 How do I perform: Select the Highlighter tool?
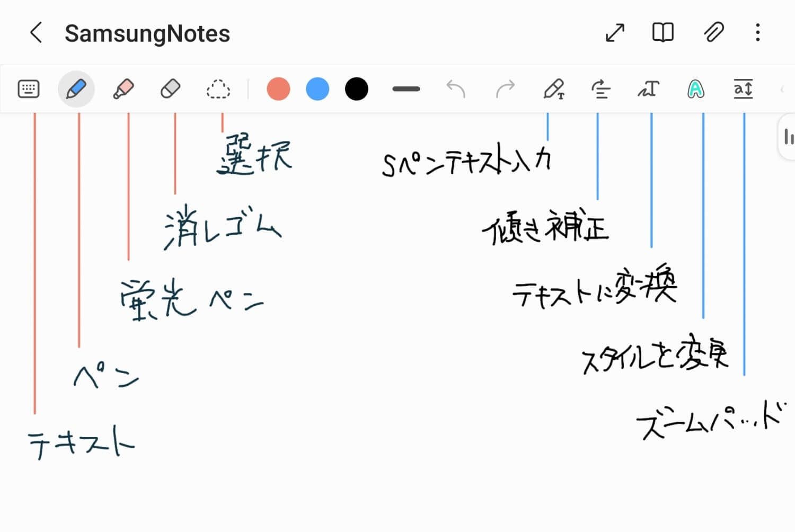tap(123, 89)
